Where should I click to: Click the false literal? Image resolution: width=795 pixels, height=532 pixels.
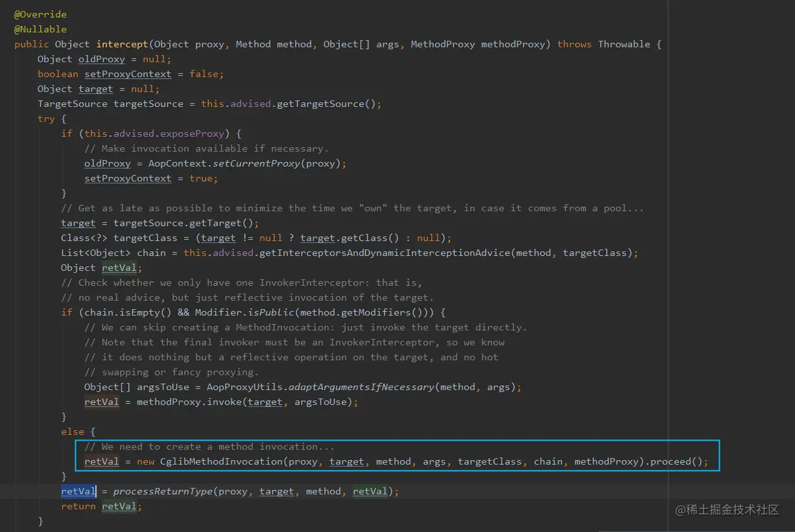click(204, 74)
